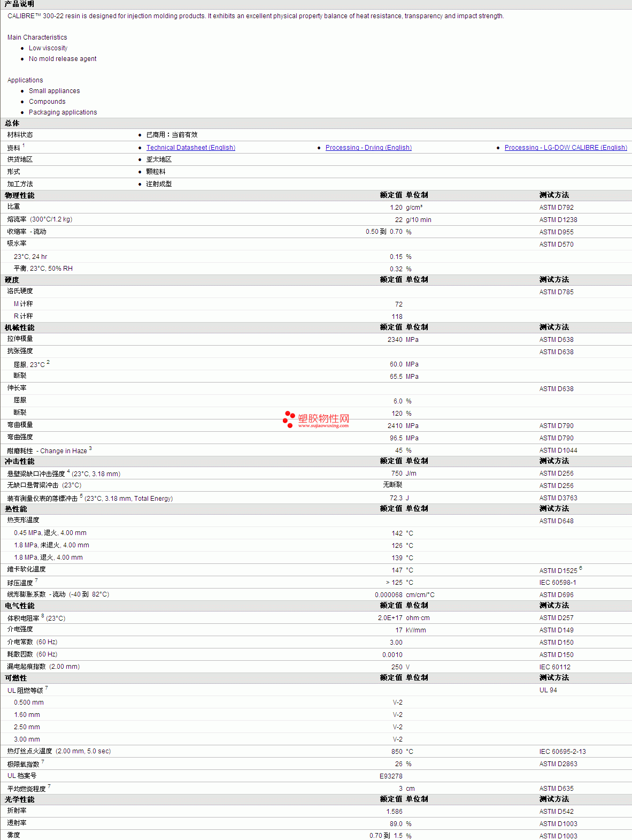
Task: Click the ASTM D149 test method
Action: pyautogui.click(x=556, y=630)
